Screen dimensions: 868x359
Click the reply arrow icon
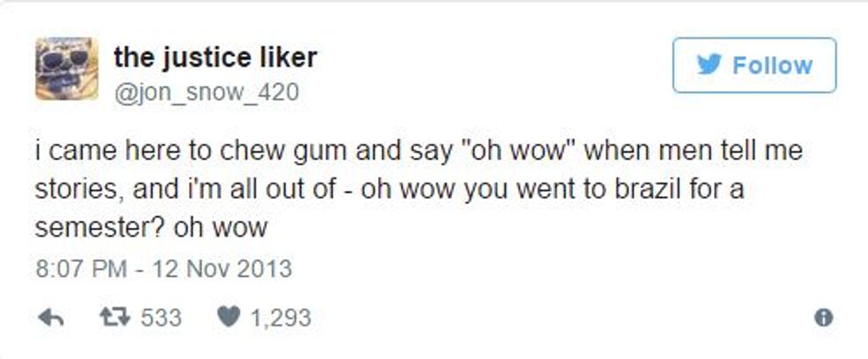pyautogui.click(x=51, y=316)
